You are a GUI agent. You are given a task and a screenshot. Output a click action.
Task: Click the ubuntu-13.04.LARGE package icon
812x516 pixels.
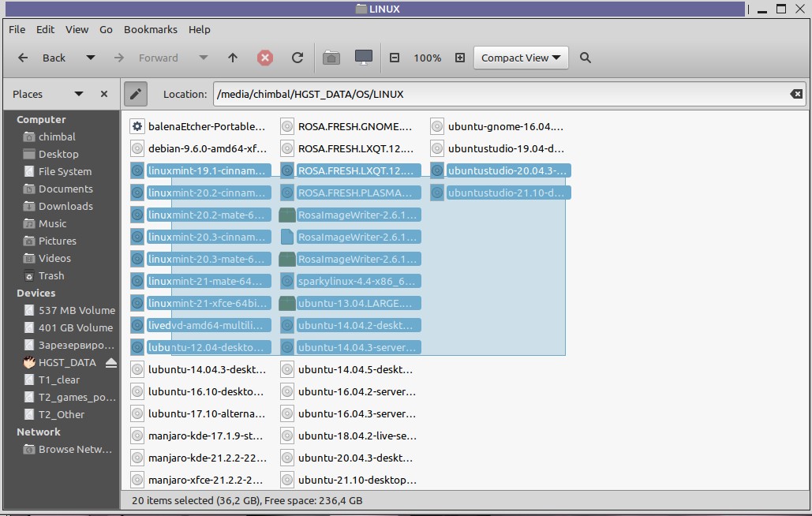point(287,303)
